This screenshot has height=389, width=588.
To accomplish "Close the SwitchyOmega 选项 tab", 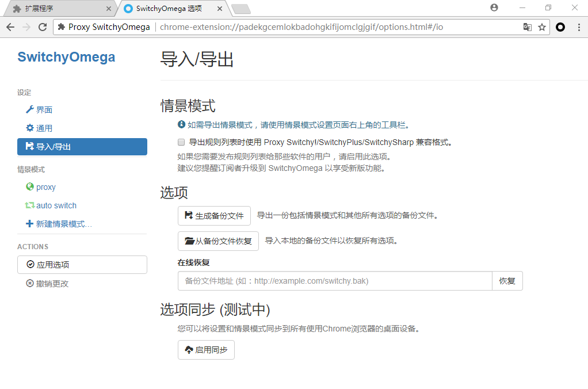I will pyautogui.click(x=220, y=8).
